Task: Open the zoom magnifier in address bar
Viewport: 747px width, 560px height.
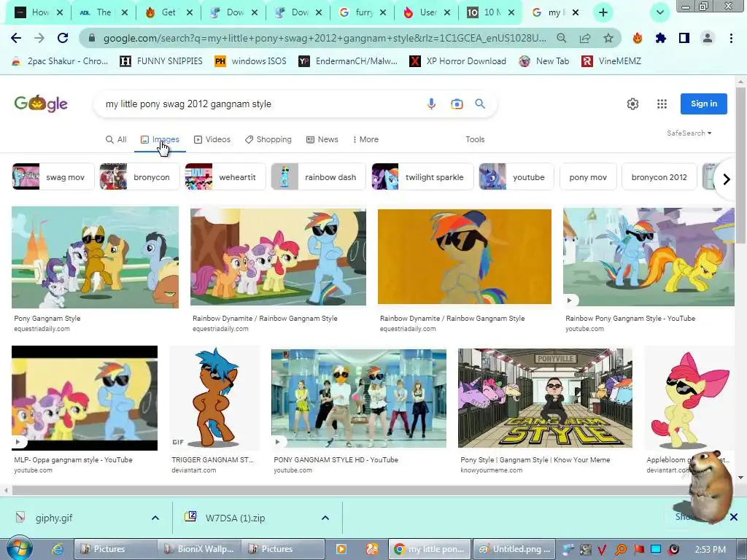Action: [562, 38]
